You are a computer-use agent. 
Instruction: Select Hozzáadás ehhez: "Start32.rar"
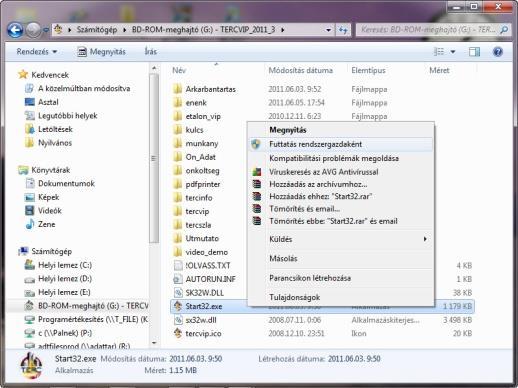click(x=341, y=196)
